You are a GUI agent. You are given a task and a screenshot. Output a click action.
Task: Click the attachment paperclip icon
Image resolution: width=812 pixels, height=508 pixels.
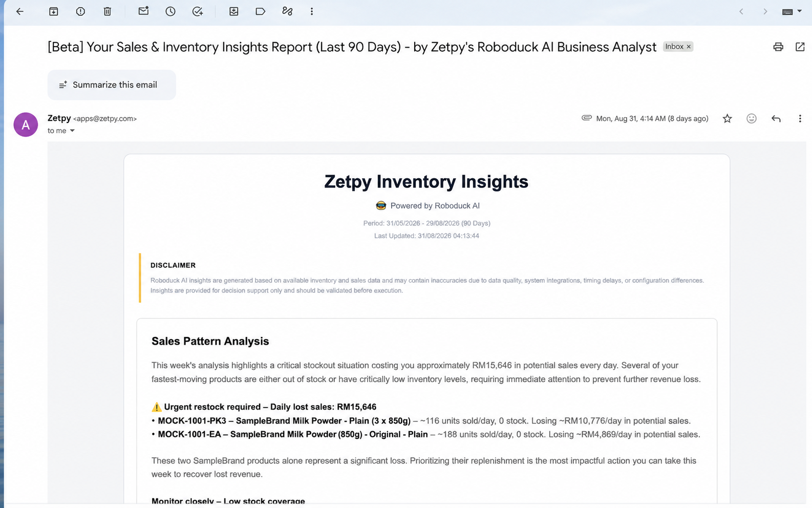pos(587,118)
